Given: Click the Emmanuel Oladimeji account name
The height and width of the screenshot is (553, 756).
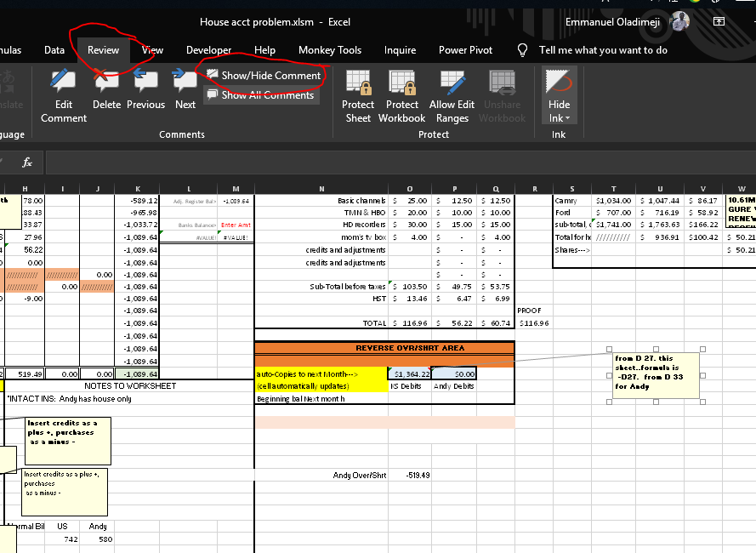Looking at the screenshot, I should (x=612, y=21).
